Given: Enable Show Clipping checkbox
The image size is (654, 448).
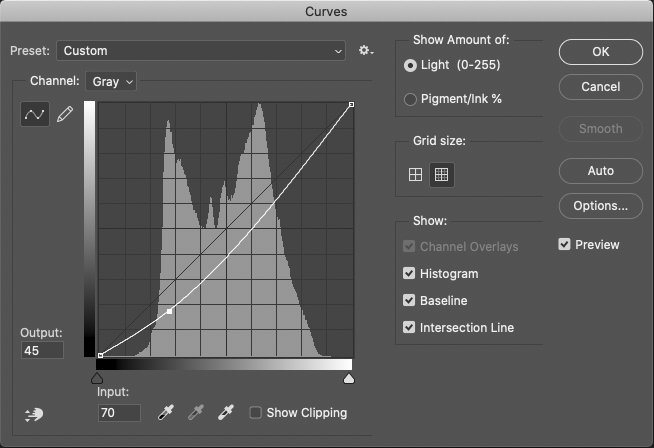Looking at the screenshot, I should pos(256,413).
